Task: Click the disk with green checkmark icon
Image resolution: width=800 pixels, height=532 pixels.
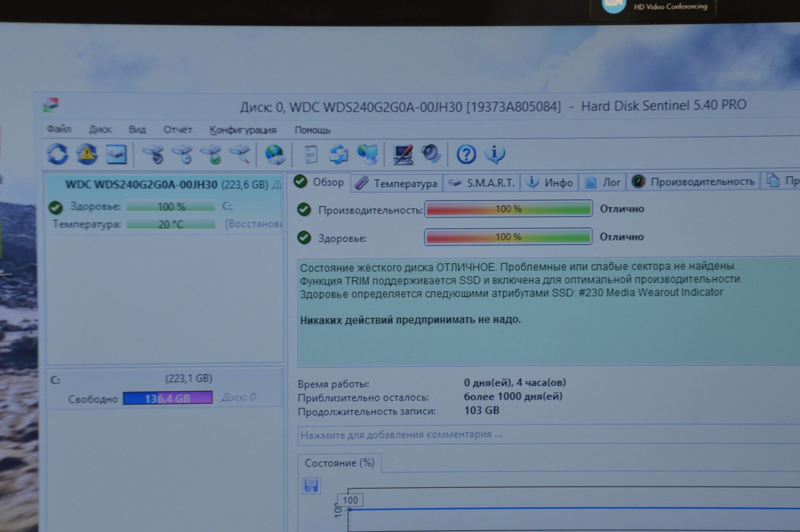Action: [x=212, y=155]
